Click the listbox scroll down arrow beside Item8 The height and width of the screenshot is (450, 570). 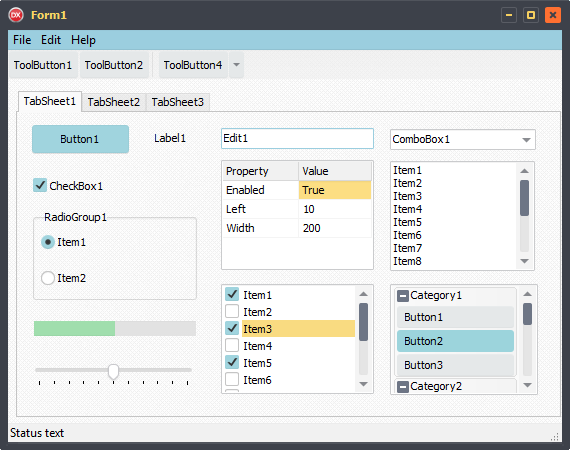(x=524, y=261)
